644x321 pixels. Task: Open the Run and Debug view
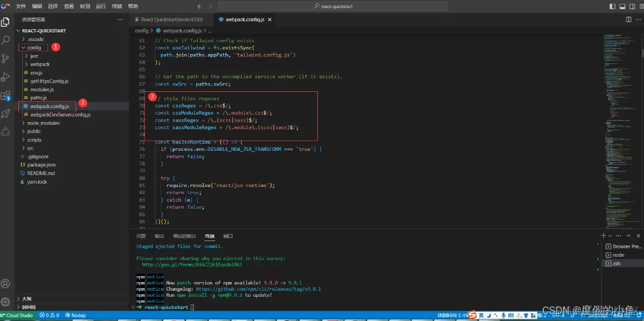(5, 77)
